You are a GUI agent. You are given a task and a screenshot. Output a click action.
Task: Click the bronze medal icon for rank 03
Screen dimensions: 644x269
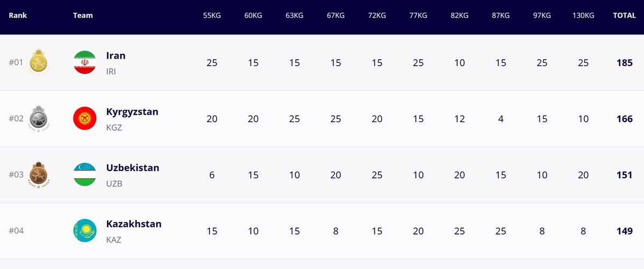pos(39,174)
